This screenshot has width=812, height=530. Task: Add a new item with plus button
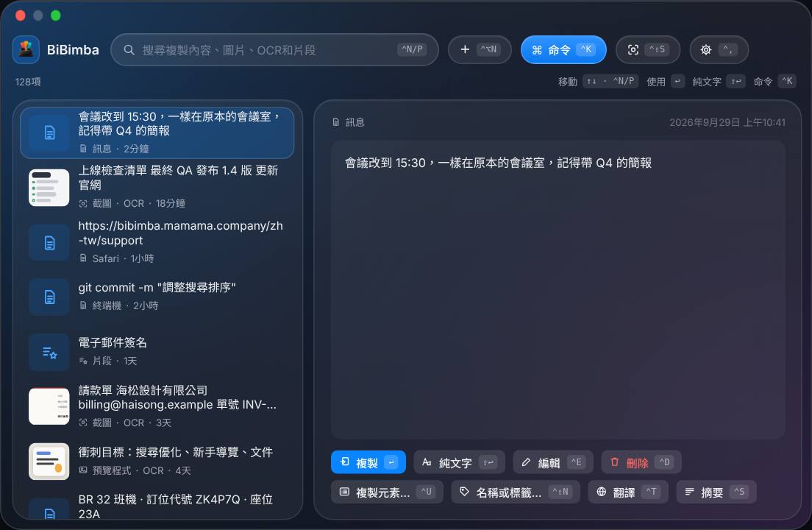point(480,50)
